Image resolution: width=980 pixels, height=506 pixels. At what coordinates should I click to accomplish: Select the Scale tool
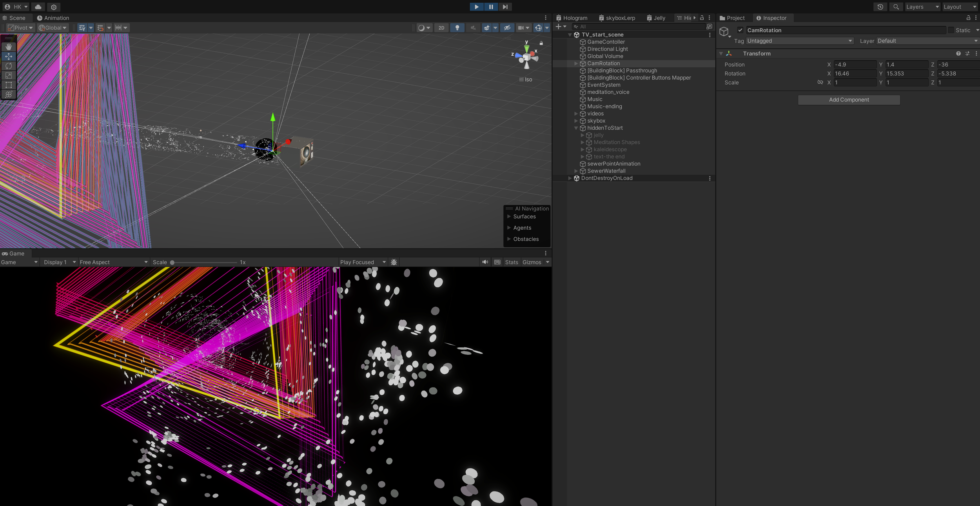(9, 75)
